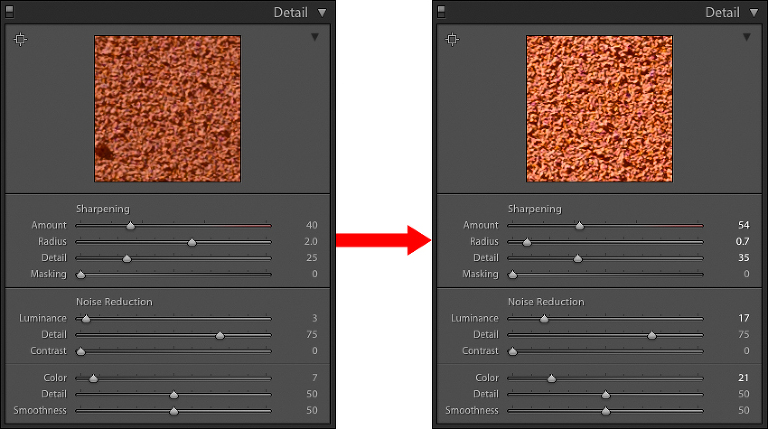Click left Luminance Detail slider at 75
Viewport: 768px width, 429px height.
tap(220, 335)
